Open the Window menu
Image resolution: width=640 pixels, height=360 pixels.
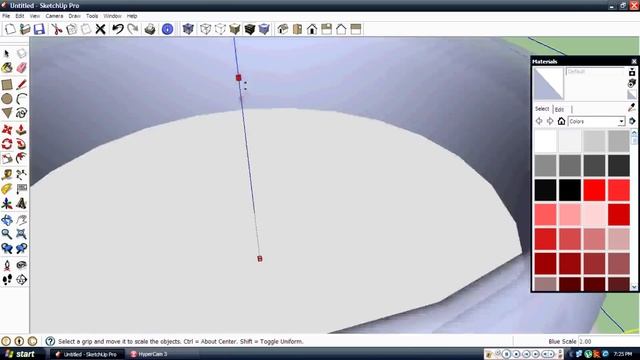[112, 16]
